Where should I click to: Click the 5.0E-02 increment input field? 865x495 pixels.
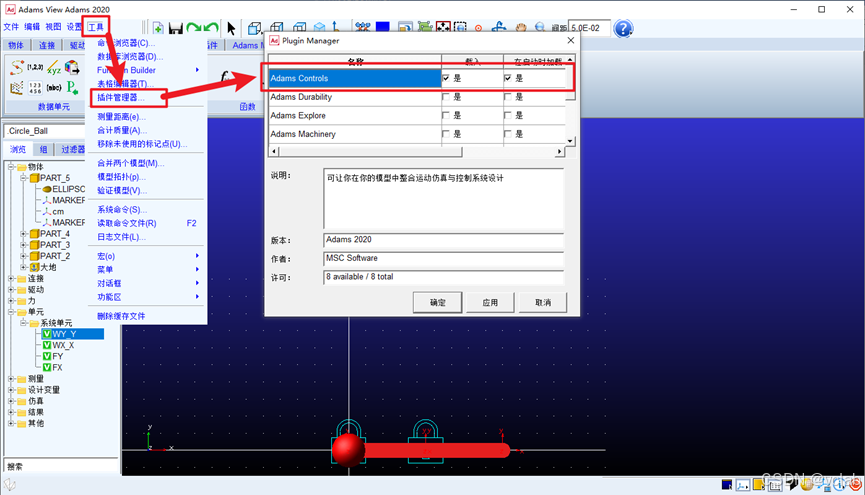[x=589, y=28]
